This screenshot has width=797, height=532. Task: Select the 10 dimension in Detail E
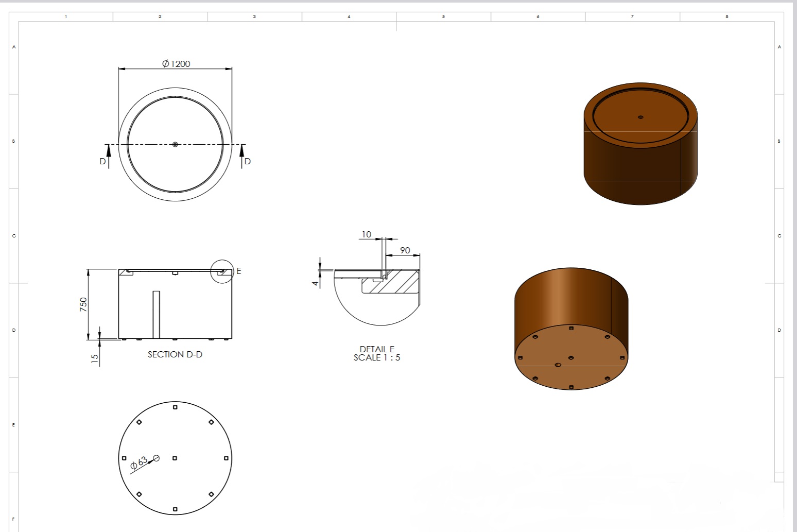point(366,234)
